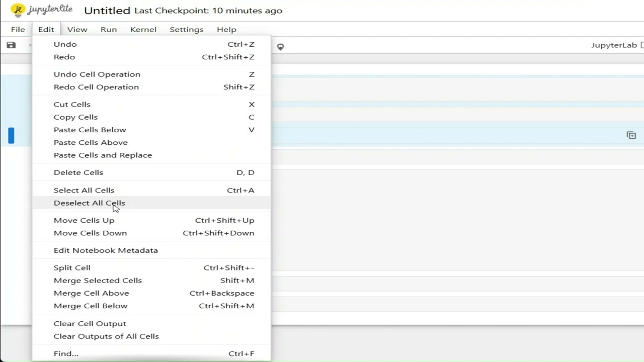This screenshot has width=644, height=362.
Task: Open the File menu
Action: click(x=18, y=30)
